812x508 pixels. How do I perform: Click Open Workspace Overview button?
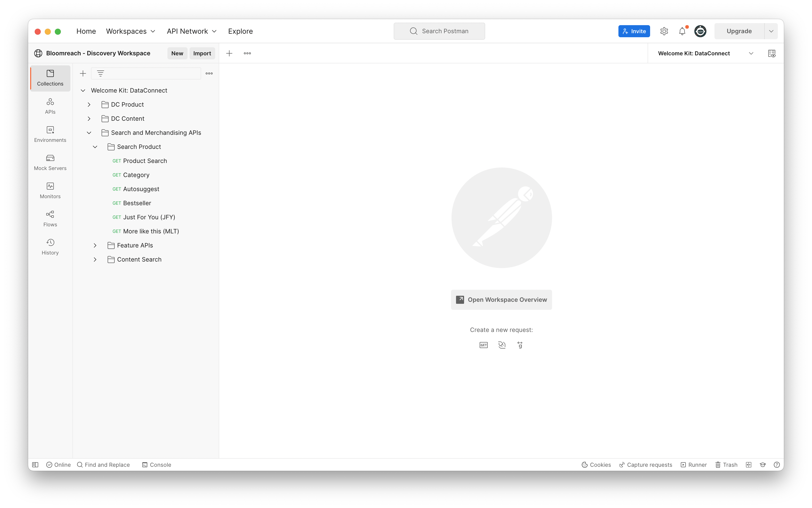[x=501, y=300]
